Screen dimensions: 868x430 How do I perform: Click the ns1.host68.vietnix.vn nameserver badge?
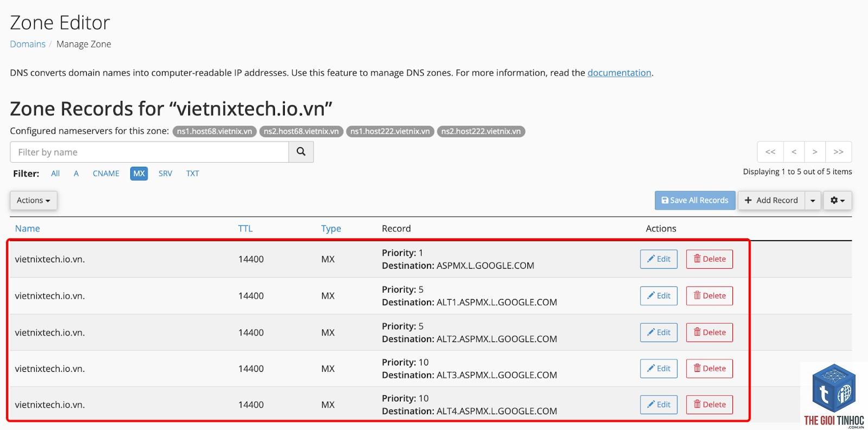(x=215, y=131)
